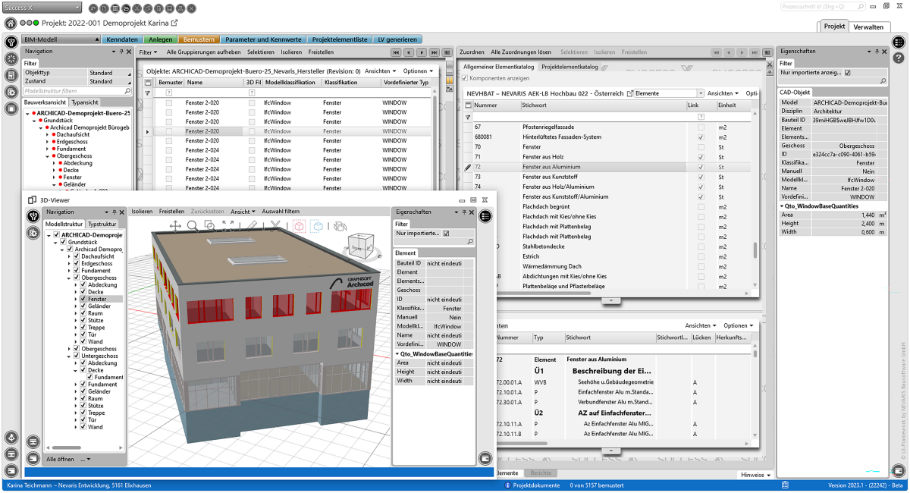Click the second round icon in left sidebar
Viewport: 910px width, 493px height.
pyautogui.click(x=11, y=59)
